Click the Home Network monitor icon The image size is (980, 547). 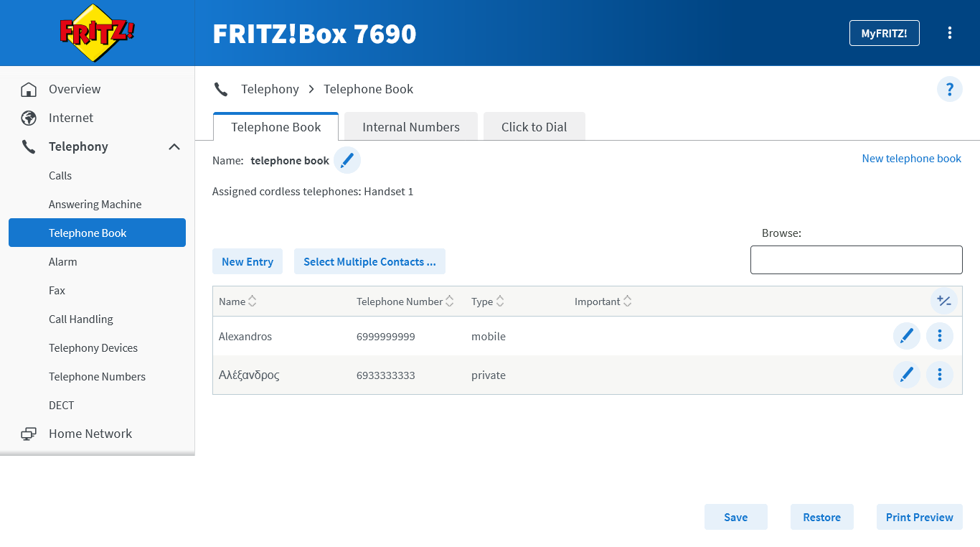[x=29, y=434]
